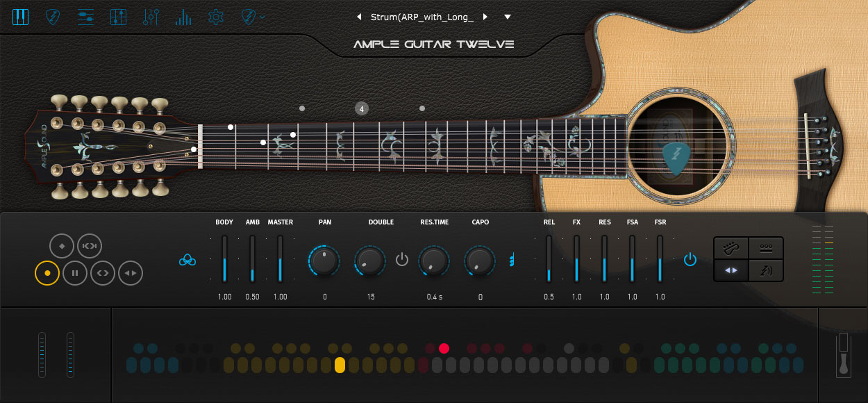This screenshot has width=868, height=403.
Task: Click the round button with bar-bracketed arrows
Action: click(90, 246)
